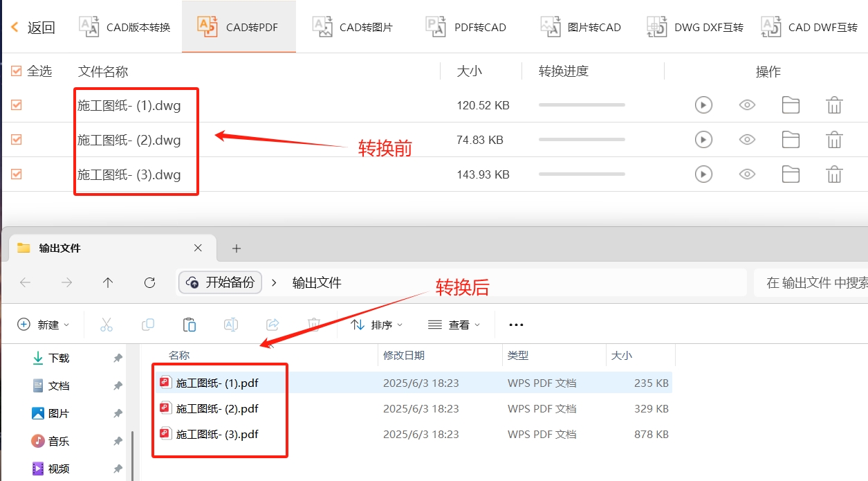The height and width of the screenshot is (481, 868).
Task: Open output folder for 施工图纸- (2).dwg
Action: (791, 140)
